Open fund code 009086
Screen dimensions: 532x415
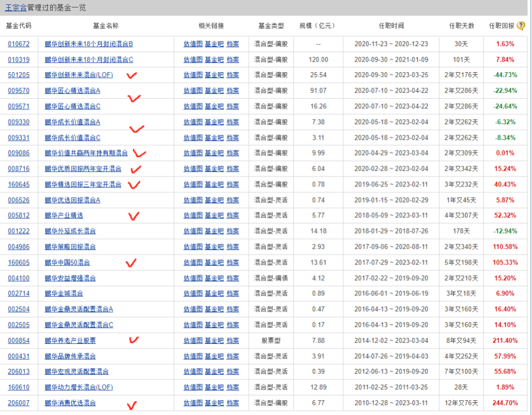click(x=19, y=153)
